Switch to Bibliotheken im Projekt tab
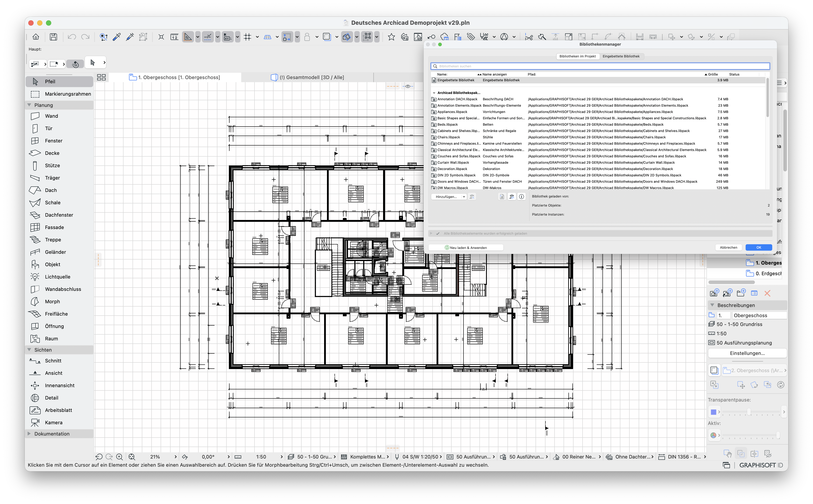 tap(577, 56)
